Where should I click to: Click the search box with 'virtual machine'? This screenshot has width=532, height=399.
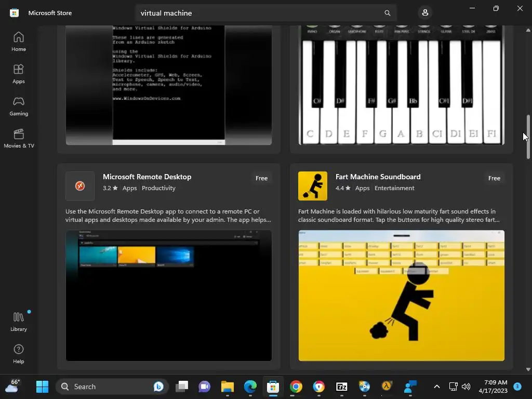pos(265,13)
